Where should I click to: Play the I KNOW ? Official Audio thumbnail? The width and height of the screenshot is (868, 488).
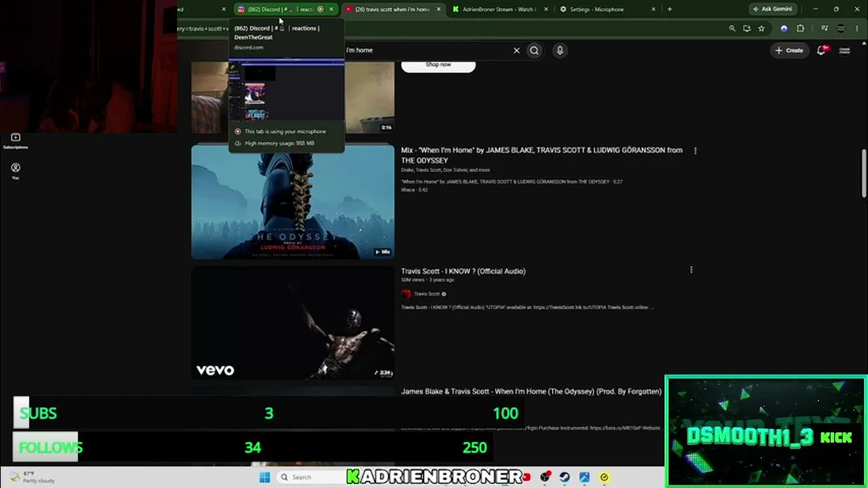(x=292, y=323)
